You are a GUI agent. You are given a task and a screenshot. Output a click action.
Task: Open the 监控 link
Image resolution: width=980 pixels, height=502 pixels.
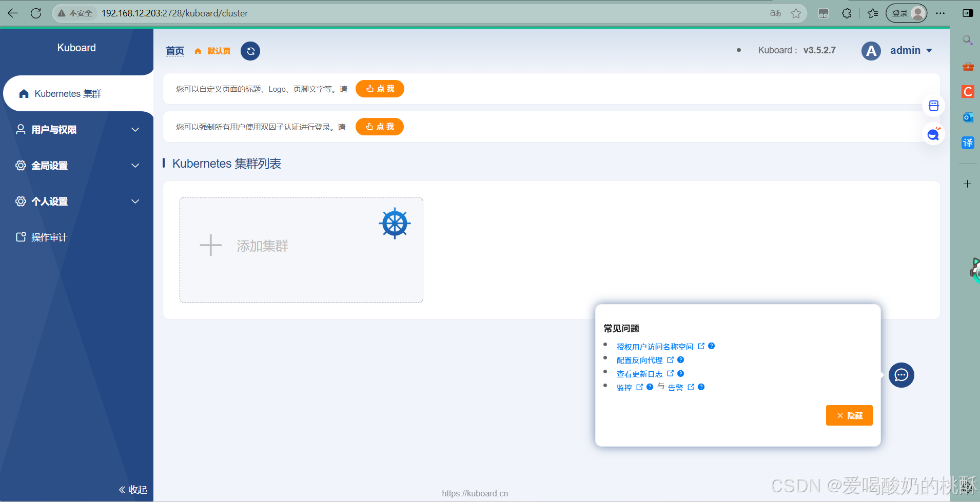click(x=624, y=388)
